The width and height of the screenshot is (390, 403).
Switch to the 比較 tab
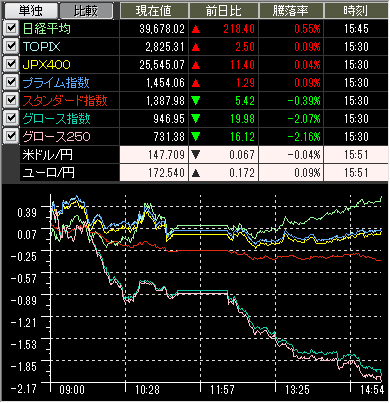[x=86, y=11]
